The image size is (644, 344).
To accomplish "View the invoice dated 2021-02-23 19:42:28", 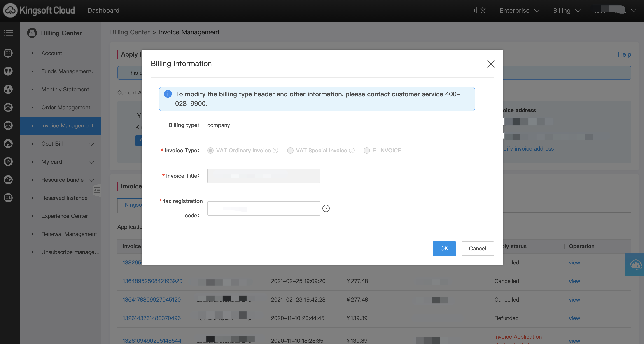I will pyautogui.click(x=574, y=299).
